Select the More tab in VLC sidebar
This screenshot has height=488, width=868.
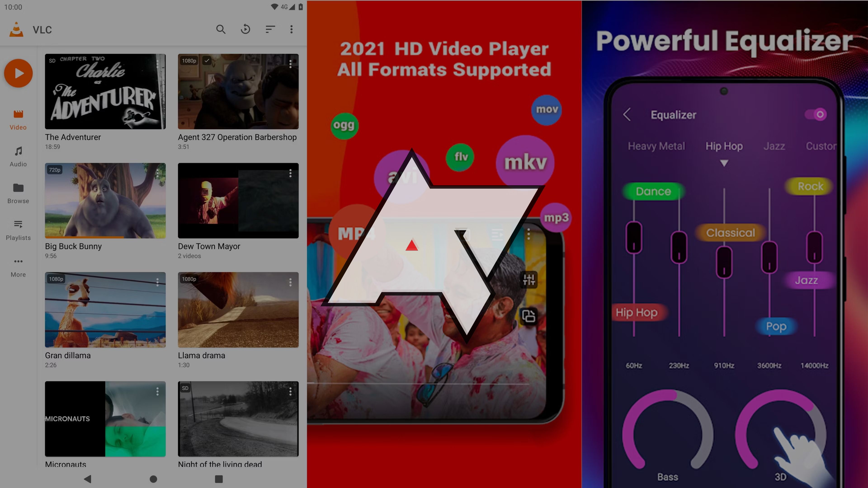[x=18, y=266]
